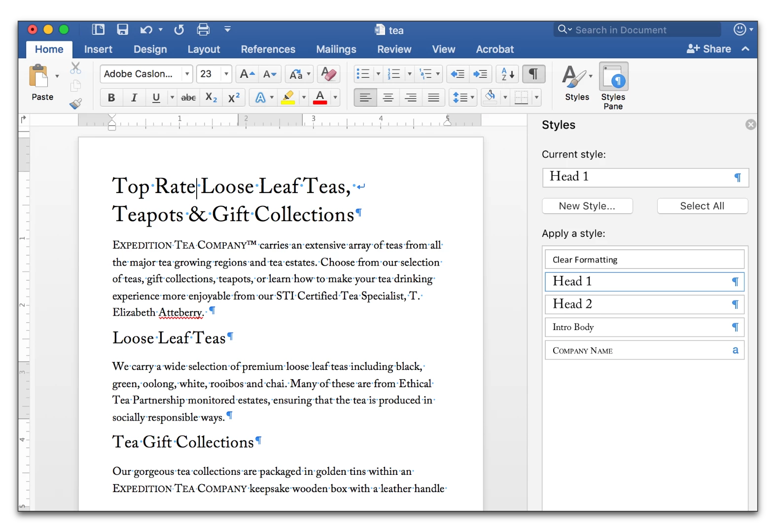Apply Clear Formatting style
Screen dimensions: 776x532
coord(644,260)
